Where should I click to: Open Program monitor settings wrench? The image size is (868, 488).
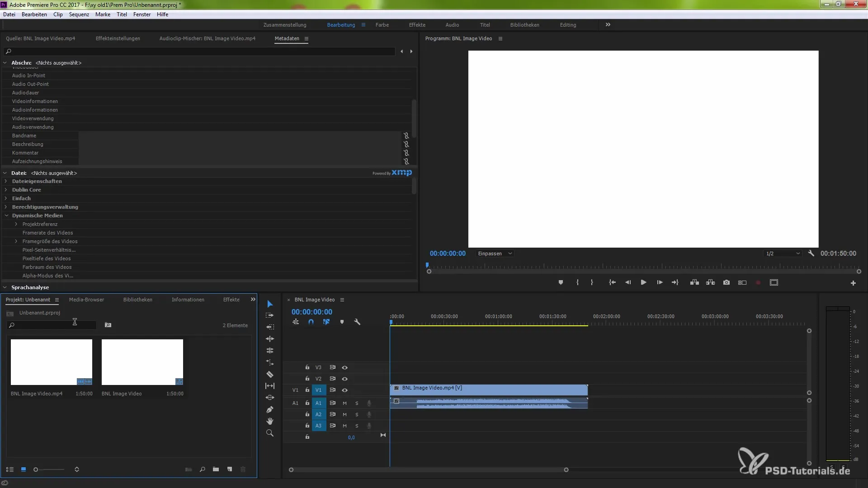pyautogui.click(x=811, y=253)
